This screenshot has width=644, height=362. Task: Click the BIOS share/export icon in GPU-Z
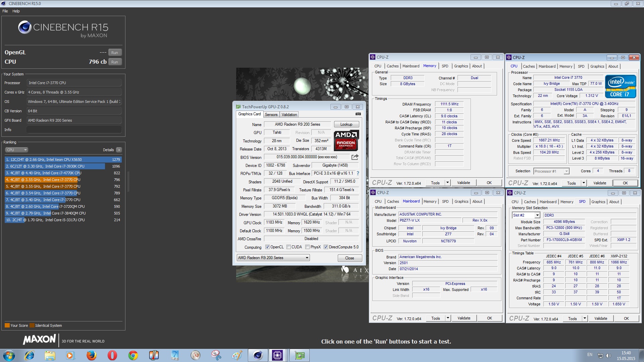(x=355, y=157)
